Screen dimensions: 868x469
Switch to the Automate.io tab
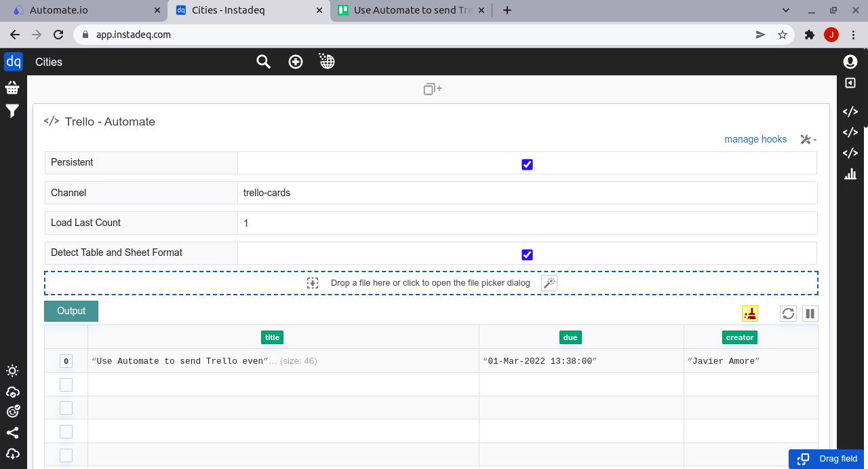coord(83,11)
